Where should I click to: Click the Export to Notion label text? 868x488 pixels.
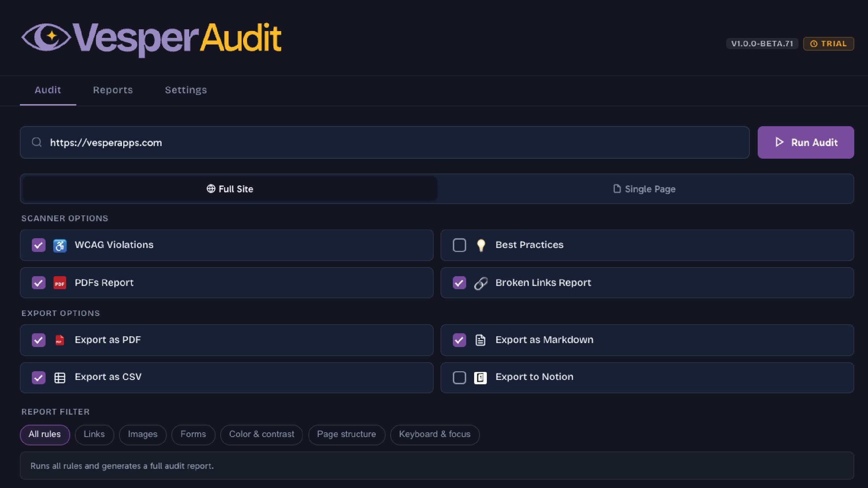pos(534,377)
